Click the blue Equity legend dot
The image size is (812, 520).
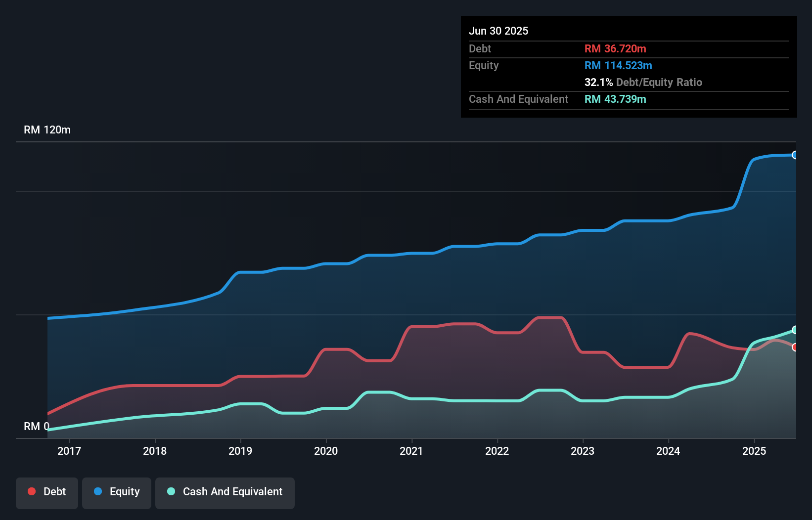[x=98, y=491]
